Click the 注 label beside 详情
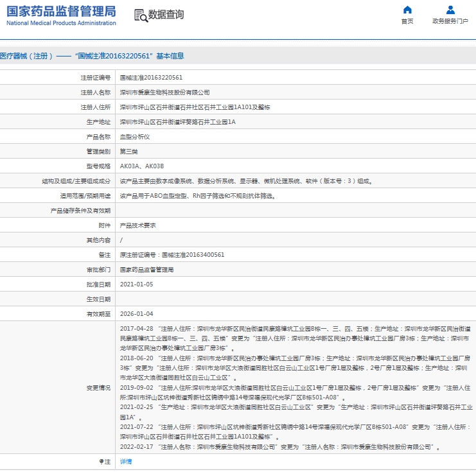Image resolution: width=476 pixels, height=472 pixels. (105, 461)
